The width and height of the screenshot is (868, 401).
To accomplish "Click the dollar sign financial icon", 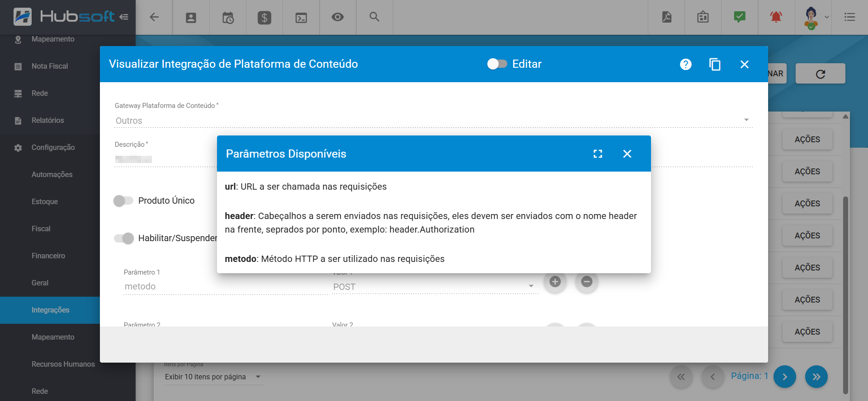I will 264,18.
